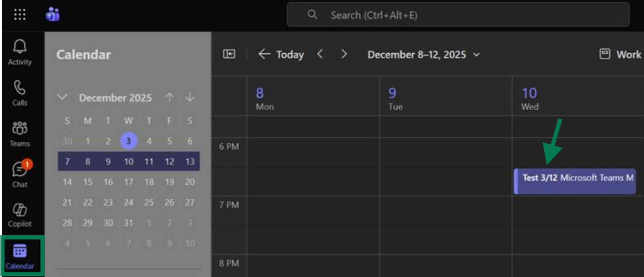
Task: Go to the previous week arrow
Action: pyautogui.click(x=320, y=54)
